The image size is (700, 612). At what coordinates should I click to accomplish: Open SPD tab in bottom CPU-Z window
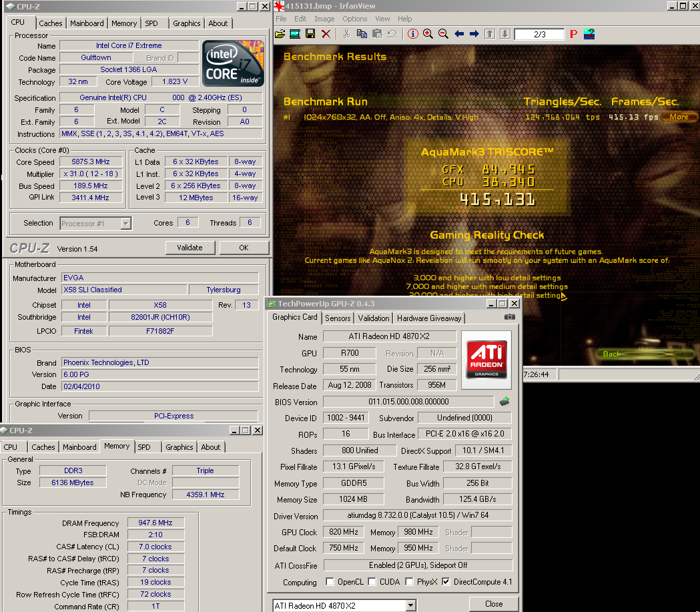(x=143, y=447)
